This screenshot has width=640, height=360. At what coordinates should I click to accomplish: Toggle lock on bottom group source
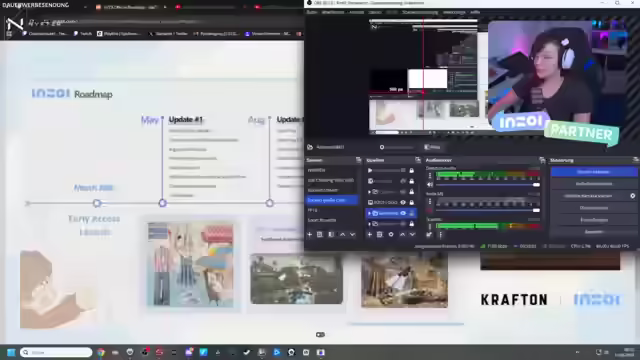(x=411, y=224)
